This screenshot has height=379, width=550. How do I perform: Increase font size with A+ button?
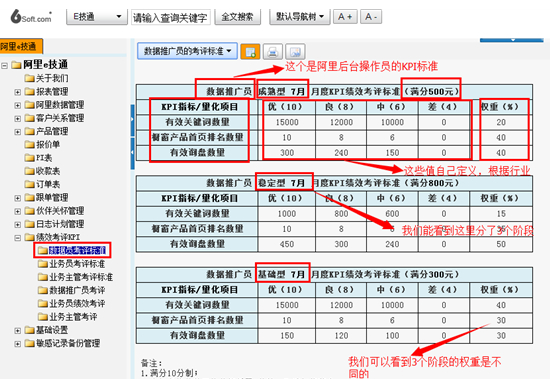coord(345,16)
